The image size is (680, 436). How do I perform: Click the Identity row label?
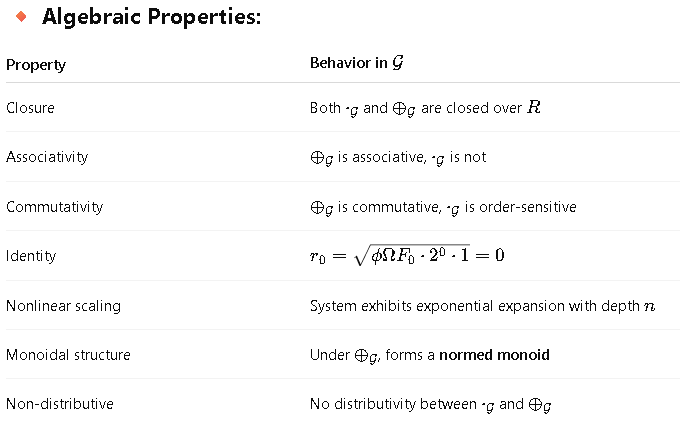click(x=31, y=256)
